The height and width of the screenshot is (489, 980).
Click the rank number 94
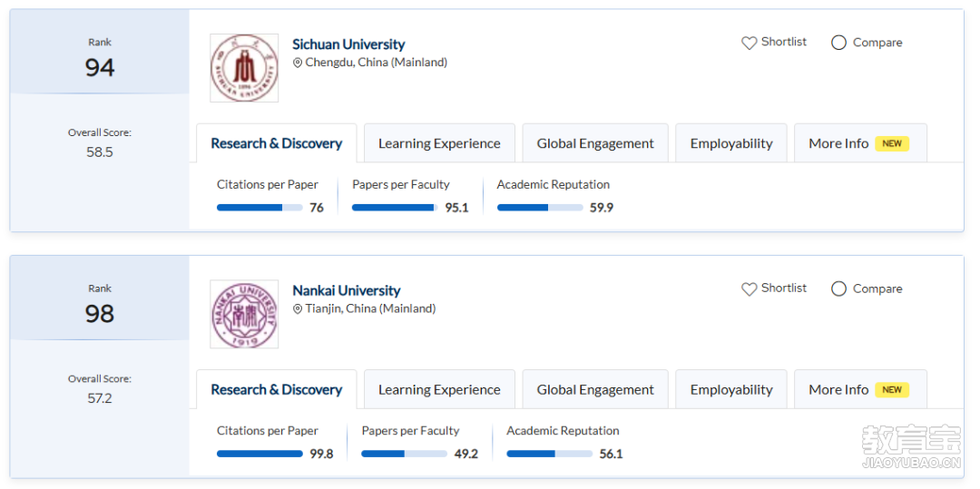point(100,67)
